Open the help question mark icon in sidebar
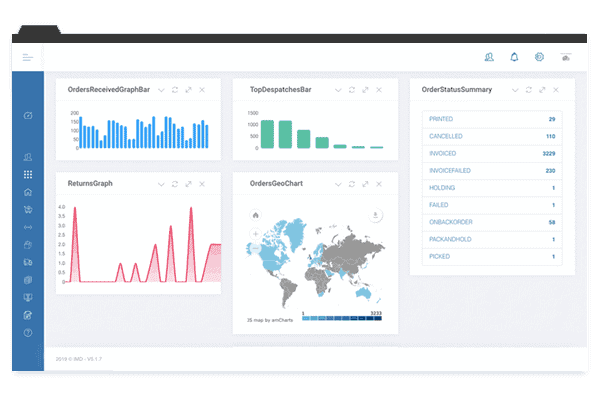This screenshot has width=600, height=400. (x=28, y=333)
